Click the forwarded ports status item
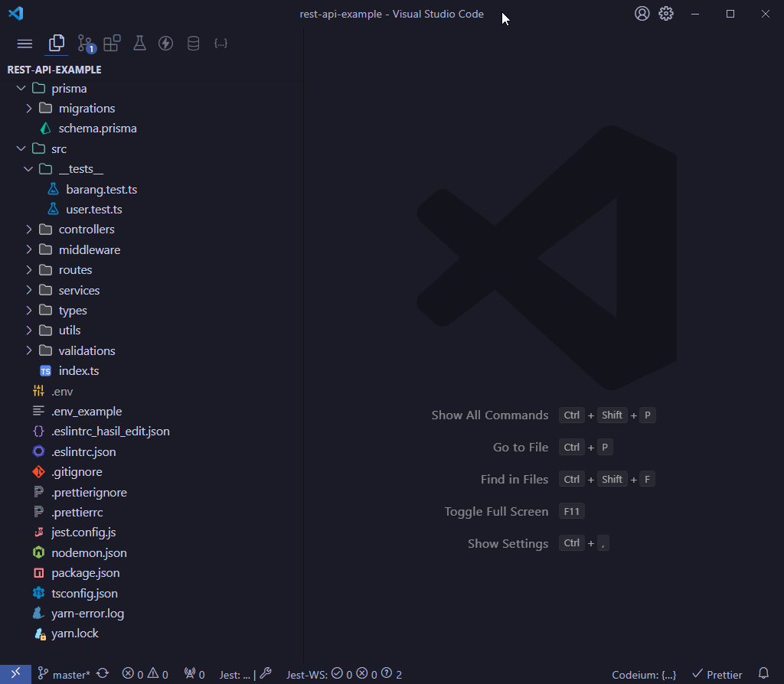This screenshot has width=784, height=684. click(x=194, y=675)
